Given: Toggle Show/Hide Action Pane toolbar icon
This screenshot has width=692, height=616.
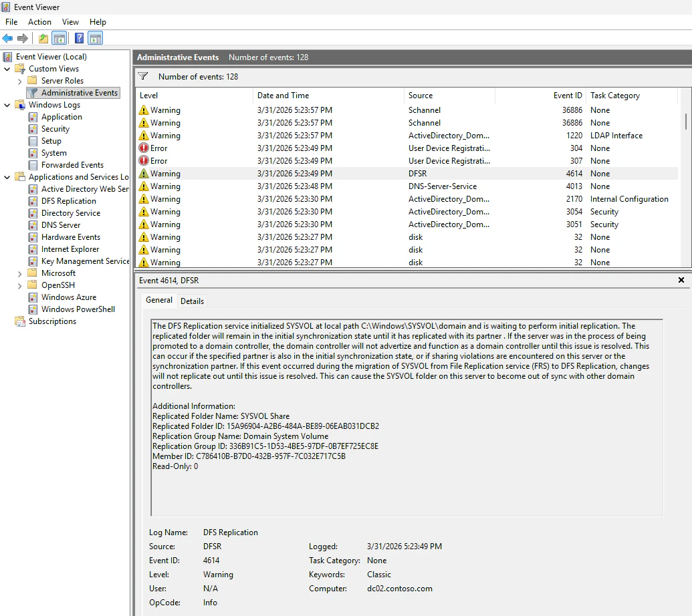Looking at the screenshot, I should click(x=96, y=38).
